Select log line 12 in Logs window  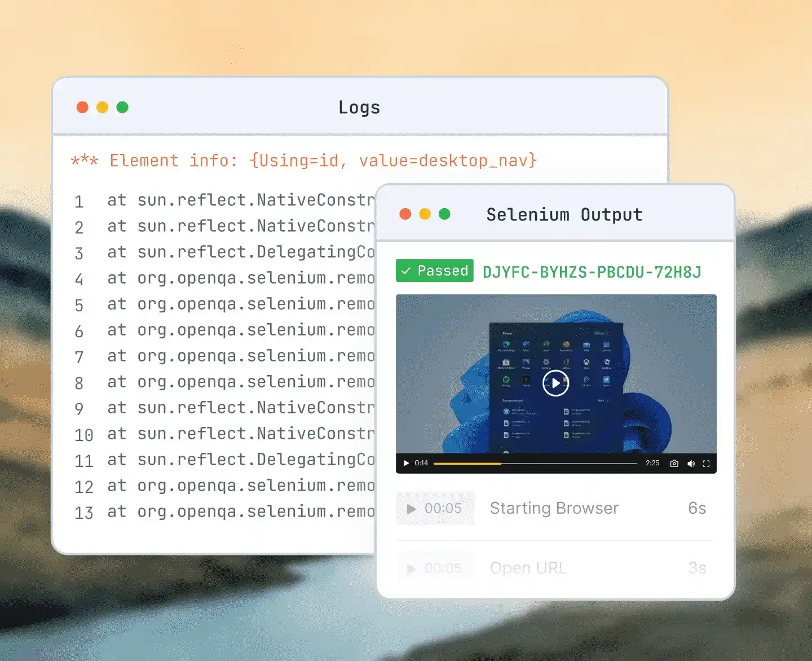coord(224,486)
